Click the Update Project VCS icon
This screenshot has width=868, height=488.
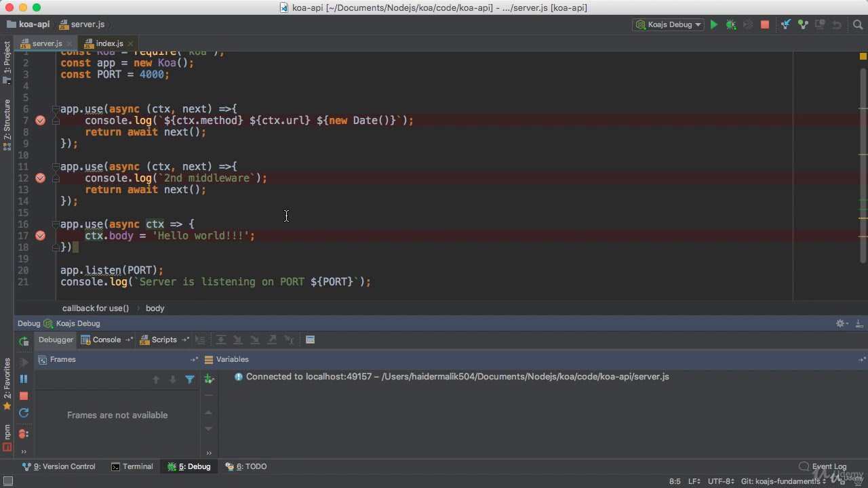click(x=785, y=24)
